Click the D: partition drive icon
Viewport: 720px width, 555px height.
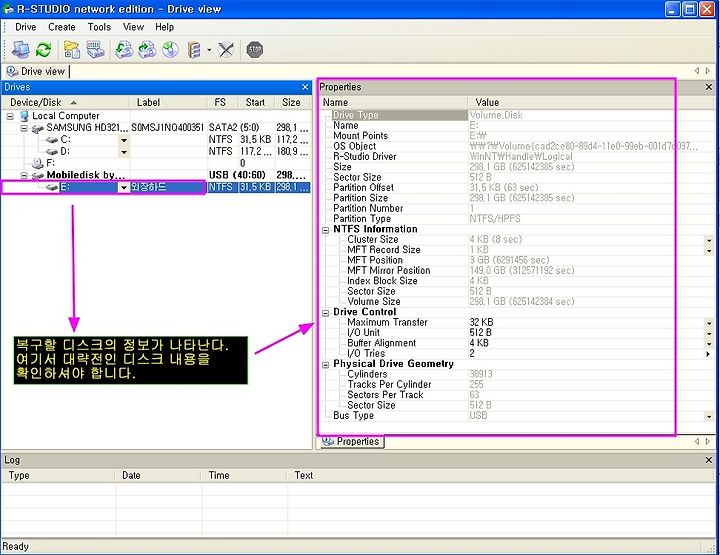pyautogui.click(x=52, y=151)
